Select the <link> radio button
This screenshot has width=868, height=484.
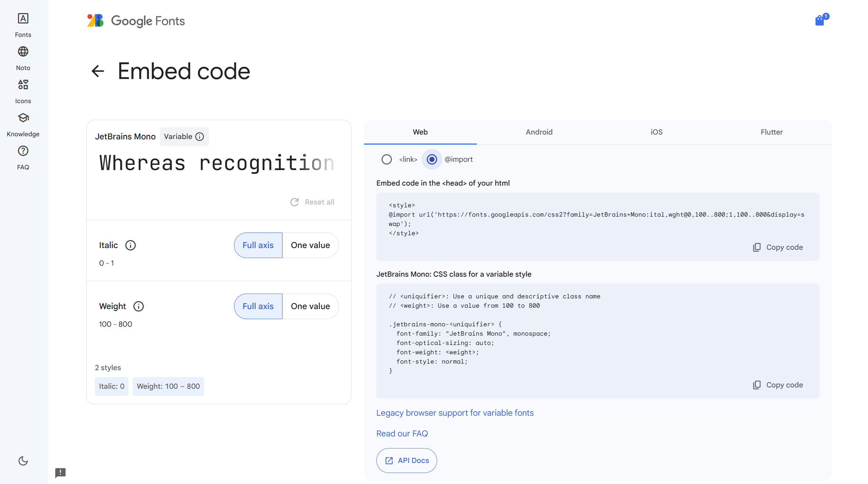click(387, 159)
